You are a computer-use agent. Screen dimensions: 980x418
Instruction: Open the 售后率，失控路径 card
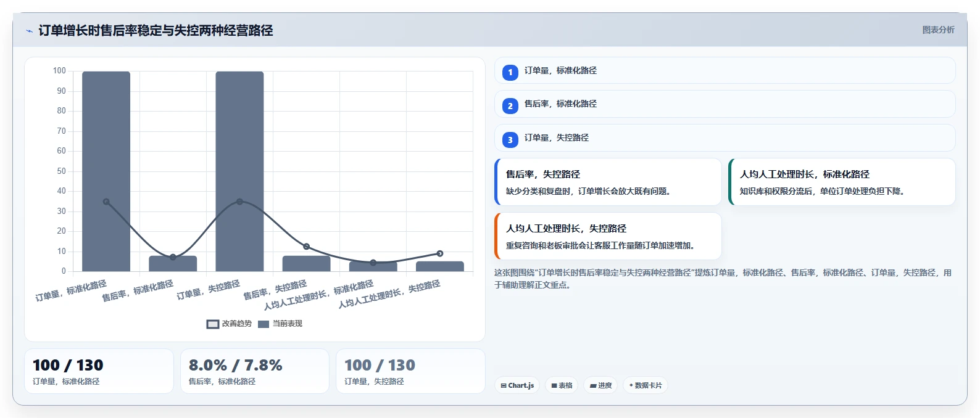pyautogui.click(x=608, y=182)
